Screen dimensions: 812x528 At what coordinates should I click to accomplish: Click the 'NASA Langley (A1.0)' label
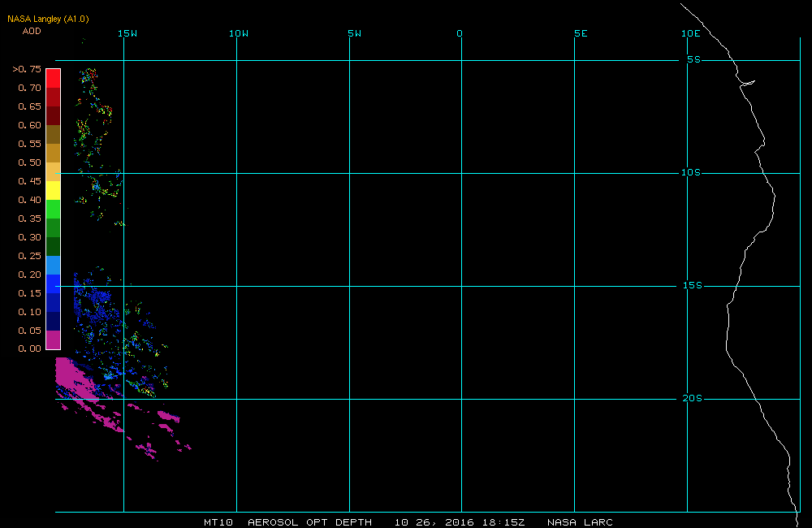(48, 19)
